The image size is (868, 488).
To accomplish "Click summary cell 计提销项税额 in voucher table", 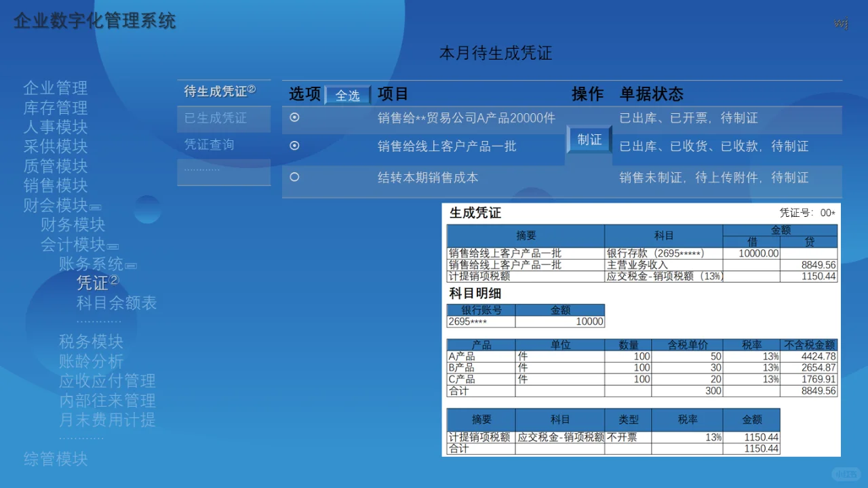I will 526,277.
